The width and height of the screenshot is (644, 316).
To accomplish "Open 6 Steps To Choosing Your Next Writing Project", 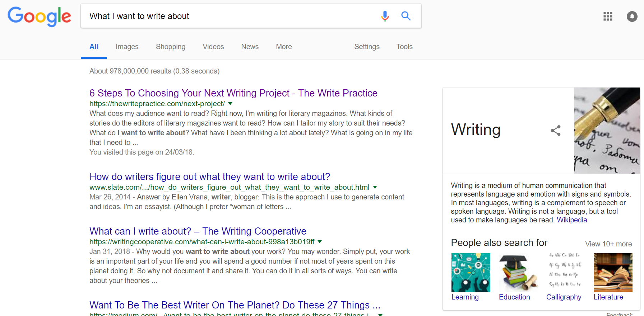I will click(x=233, y=93).
